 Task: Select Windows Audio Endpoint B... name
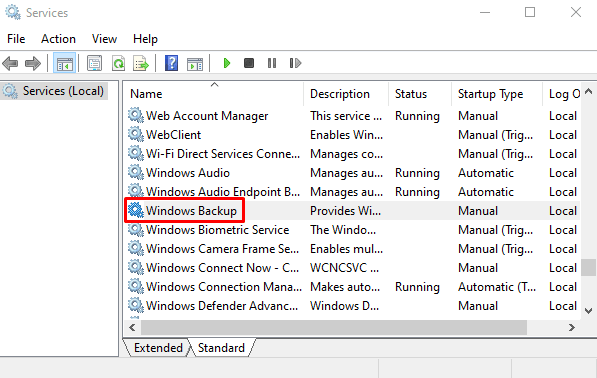pyautogui.click(x=223, y=192)
